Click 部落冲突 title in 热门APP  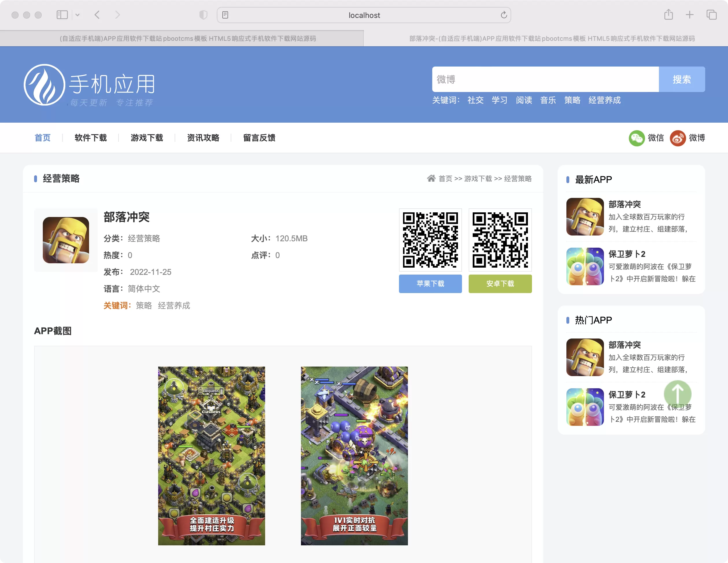(x=624, y=345)
